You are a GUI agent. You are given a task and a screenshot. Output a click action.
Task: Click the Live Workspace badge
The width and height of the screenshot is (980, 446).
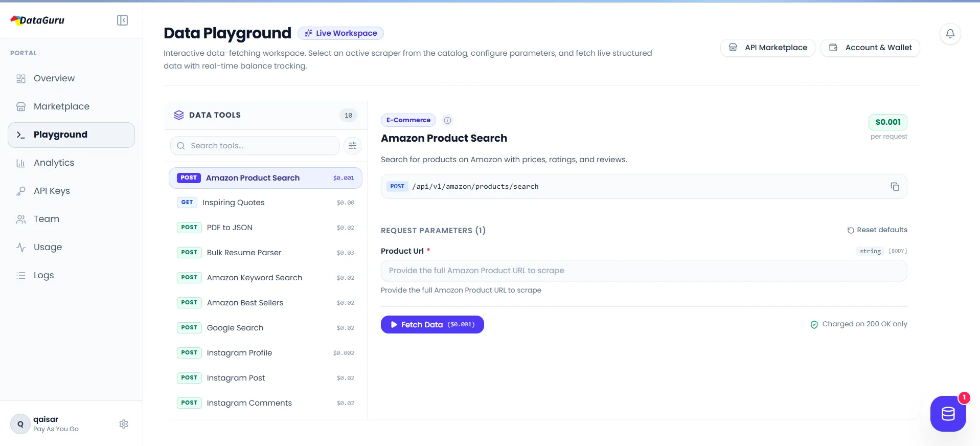[x=340, y=33]
